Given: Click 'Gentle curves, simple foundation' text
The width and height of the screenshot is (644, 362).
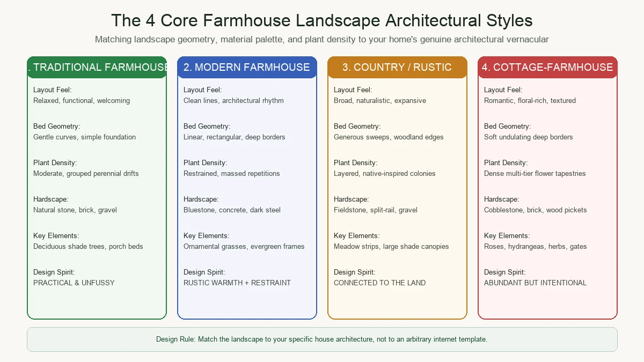Looking at the screenshot, I should pos(85,137).
